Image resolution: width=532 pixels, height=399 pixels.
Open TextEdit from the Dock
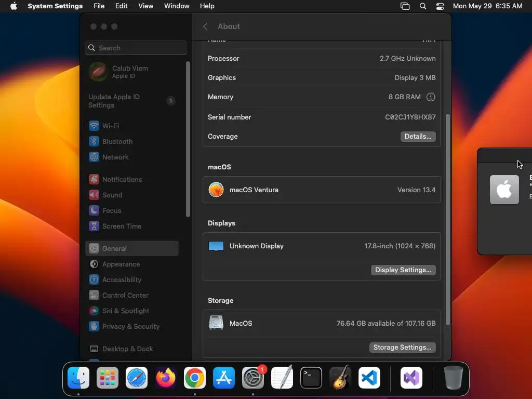pyautogui.click(x=282, y=378)
